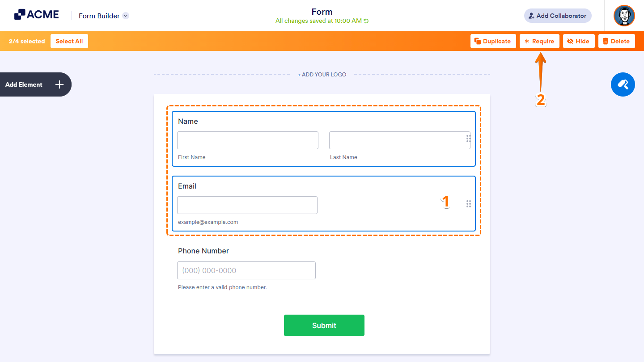Open the profile avatar menu
The image size is (644, 362).
coord(624,16)
